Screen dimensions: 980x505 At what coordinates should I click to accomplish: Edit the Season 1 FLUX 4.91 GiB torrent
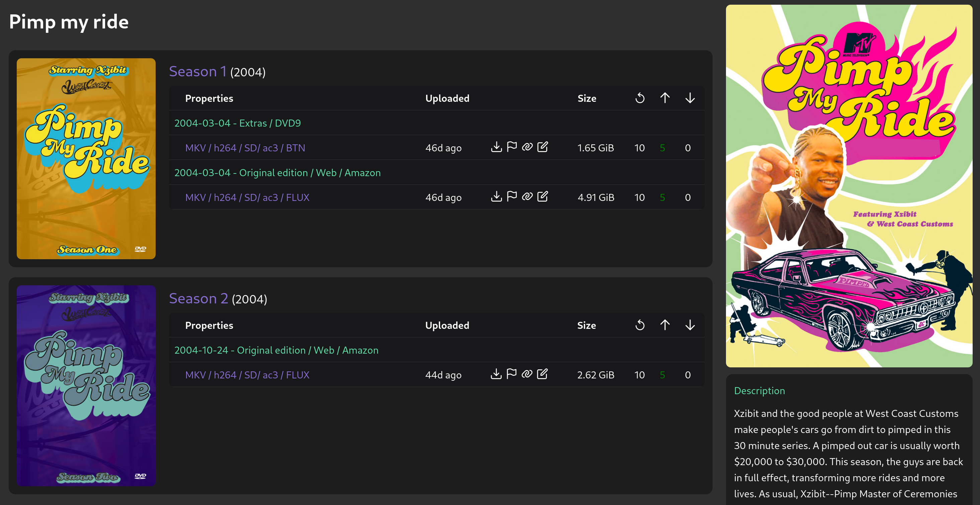click(x=543, y=196)
